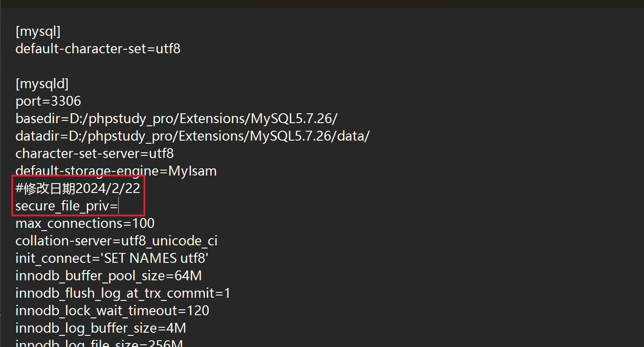Click the innodb_lock_wait_timeout=120 line
This screenshot has width=644, height=347.
pos(112,311)
